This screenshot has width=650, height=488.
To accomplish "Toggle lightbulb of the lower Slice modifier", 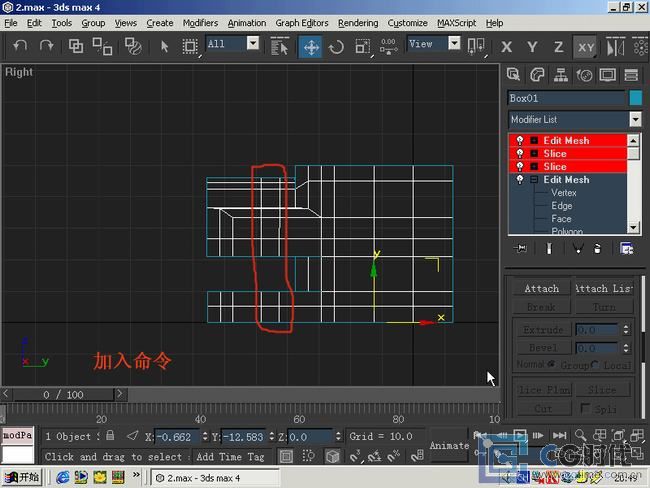I will click(x=519, y=167).
